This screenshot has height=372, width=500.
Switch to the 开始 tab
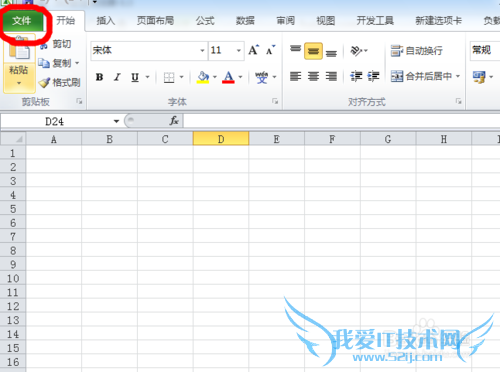tap(65, 21)
